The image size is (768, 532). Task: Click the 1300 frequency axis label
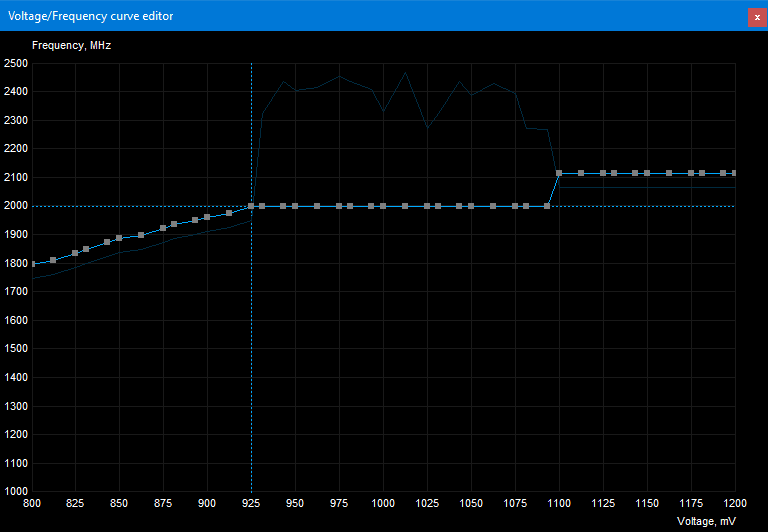(16, 406)
